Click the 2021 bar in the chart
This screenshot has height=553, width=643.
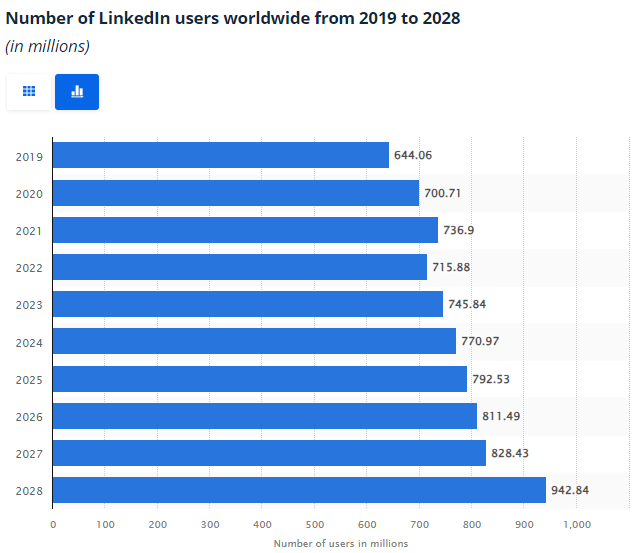[245, 230]
